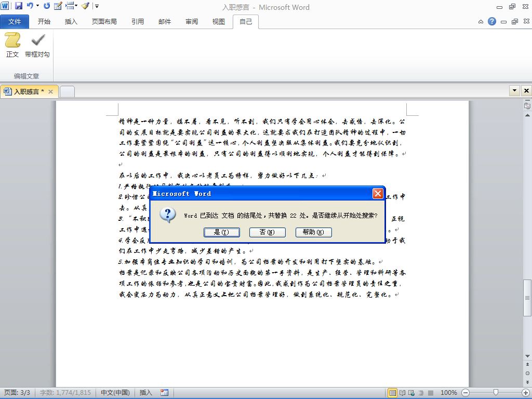Click 是(Y) to continue searching
Image resolution: width=532 pixels, height=399 pixels.
(x=221, y=232)
